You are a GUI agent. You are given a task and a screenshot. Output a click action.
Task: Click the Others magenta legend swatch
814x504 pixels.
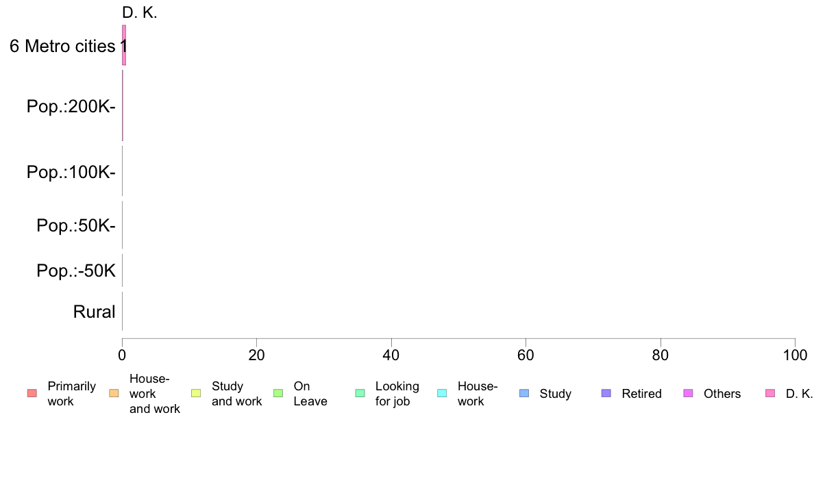pyautogui.click(x=688, y=394)
